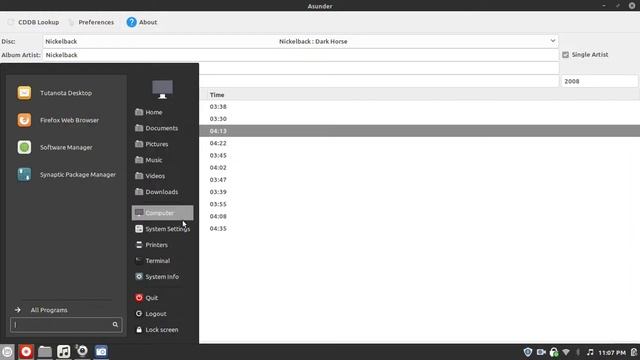The image size is (640, 360).
Task: Open the webcam app in taskbar
Action: click(82, 351)
